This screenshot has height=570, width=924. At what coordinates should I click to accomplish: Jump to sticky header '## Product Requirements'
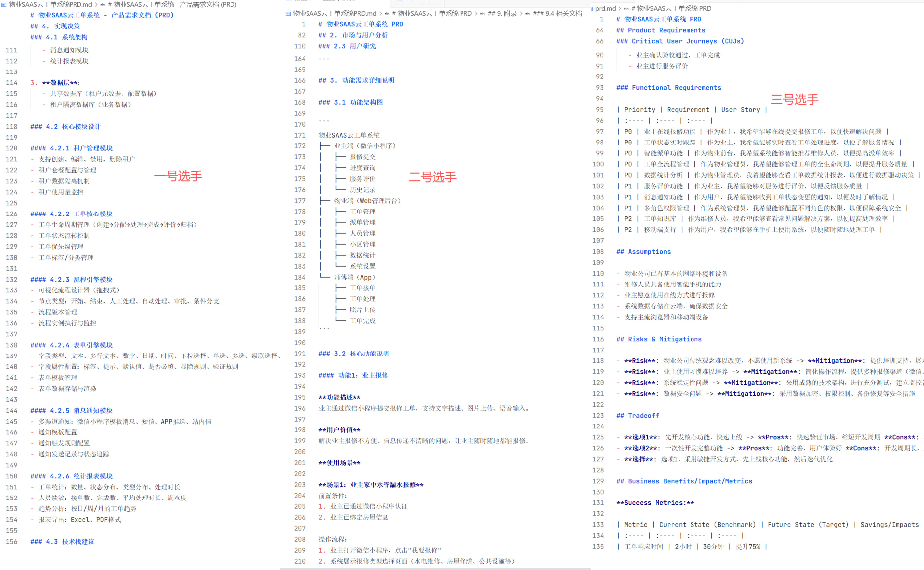[x=660, y=30]
